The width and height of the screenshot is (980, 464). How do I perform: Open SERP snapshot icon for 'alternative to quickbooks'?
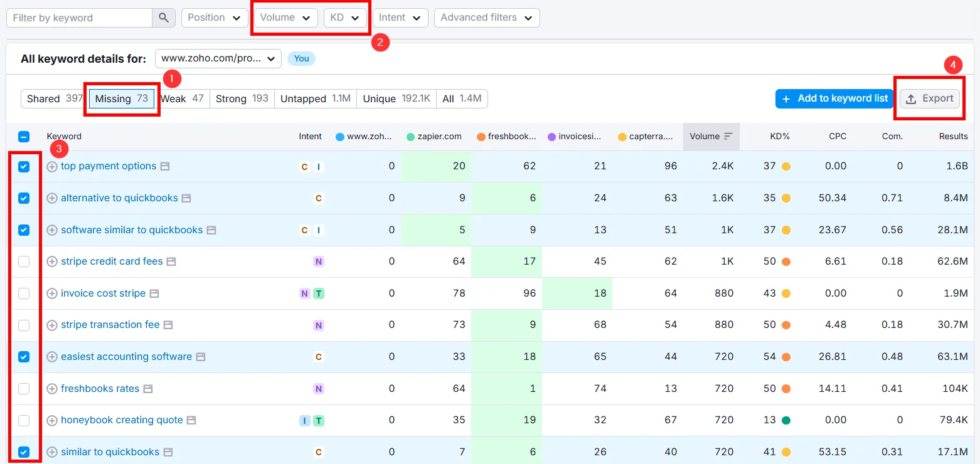tap(186, 198)
